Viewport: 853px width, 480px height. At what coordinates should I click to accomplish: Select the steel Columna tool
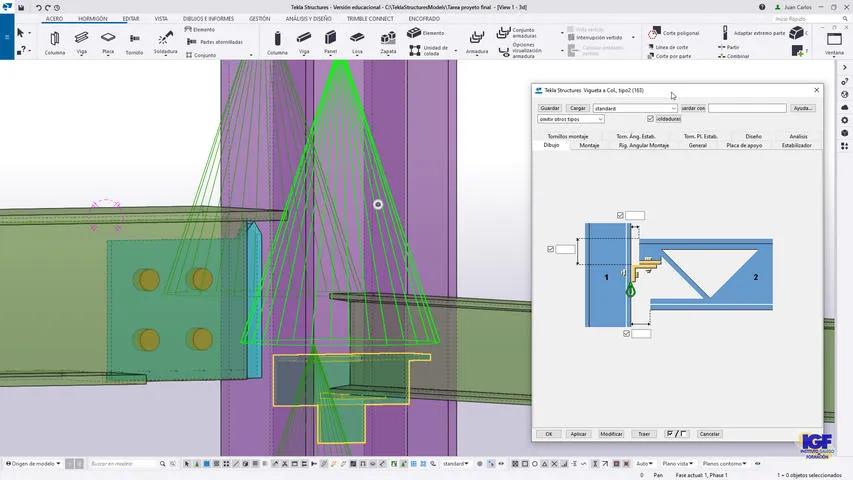click(x=54, y=42)
